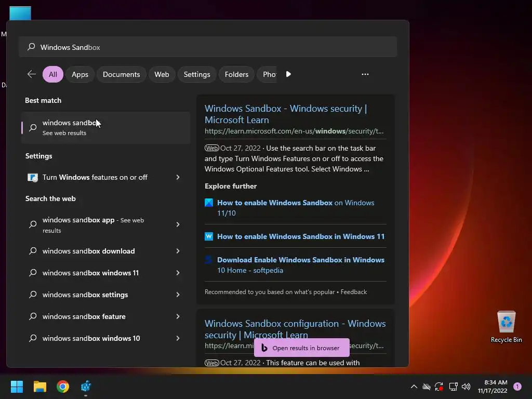This screenshot has height=399, width=532.
Task: Click the search icon beside windows sandbox download
Action: pyautogui.click(x=33, y=251)
